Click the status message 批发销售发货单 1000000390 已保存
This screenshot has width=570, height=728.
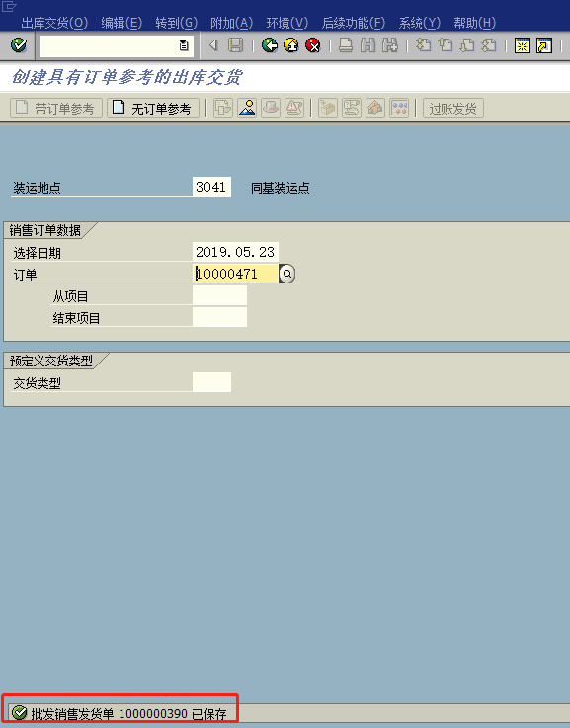[x=128, y=713]
